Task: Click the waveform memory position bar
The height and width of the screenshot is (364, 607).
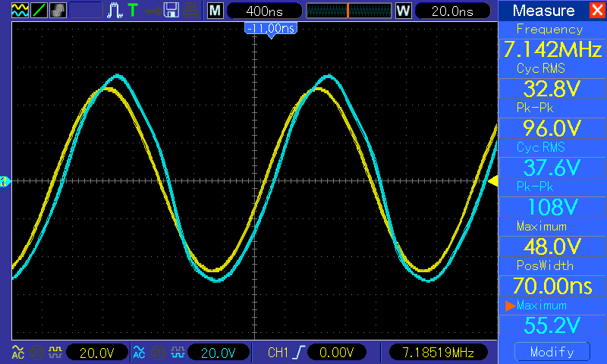Action: pyautogui.click(x=348, y=11)
